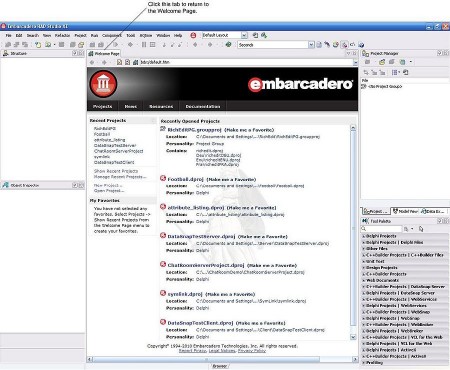Click the DataSnapTestClient.dproj project icon
The width and height of the screenshot is (450, 370).
[x=163, y=322]
